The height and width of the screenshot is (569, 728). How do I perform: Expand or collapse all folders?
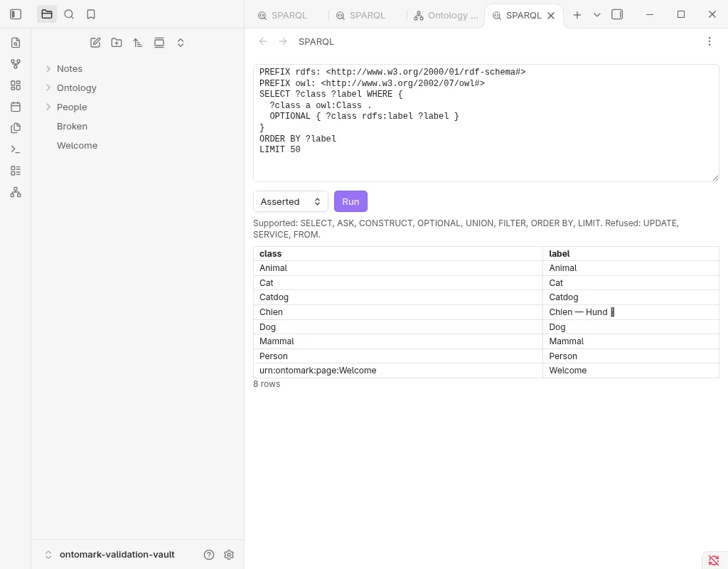pos(181,43)
